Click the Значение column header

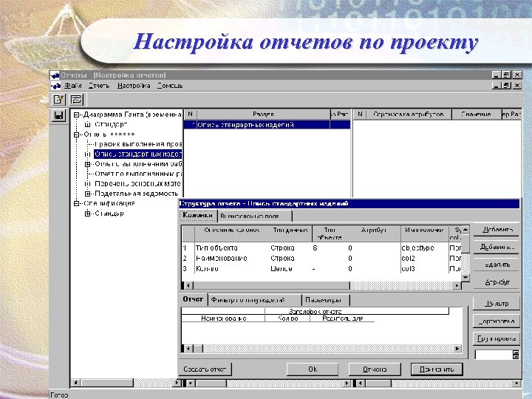click(x=476, y=115)
